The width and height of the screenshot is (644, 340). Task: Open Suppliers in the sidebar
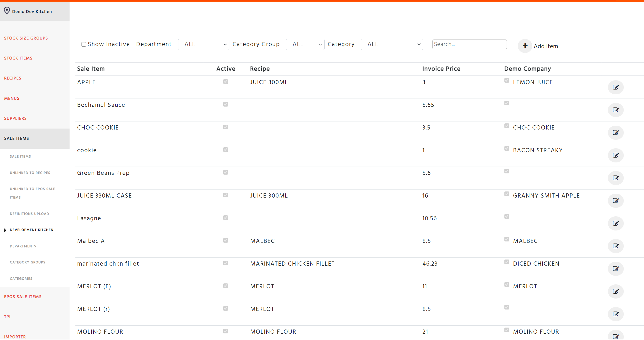[x=15, y=118]
